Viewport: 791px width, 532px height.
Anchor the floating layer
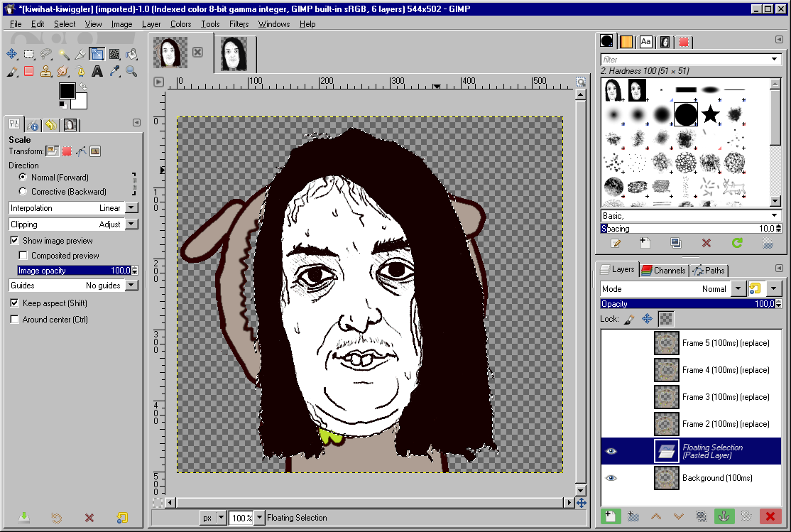click(x=724, y=516)
